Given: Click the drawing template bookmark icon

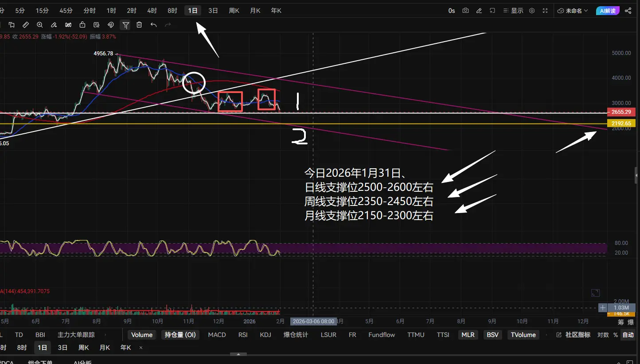Looking at the screenshot, I should [12, 25].
